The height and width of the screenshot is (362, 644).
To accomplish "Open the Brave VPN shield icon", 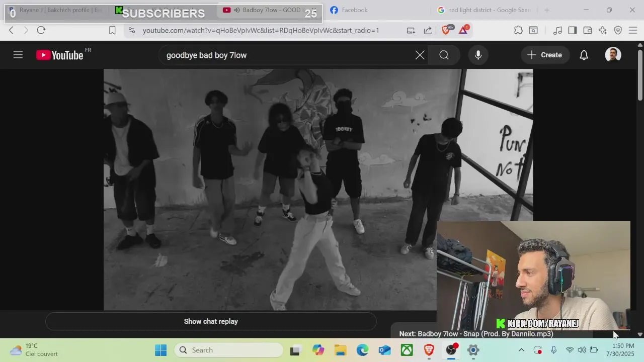I will click(618, 30).
